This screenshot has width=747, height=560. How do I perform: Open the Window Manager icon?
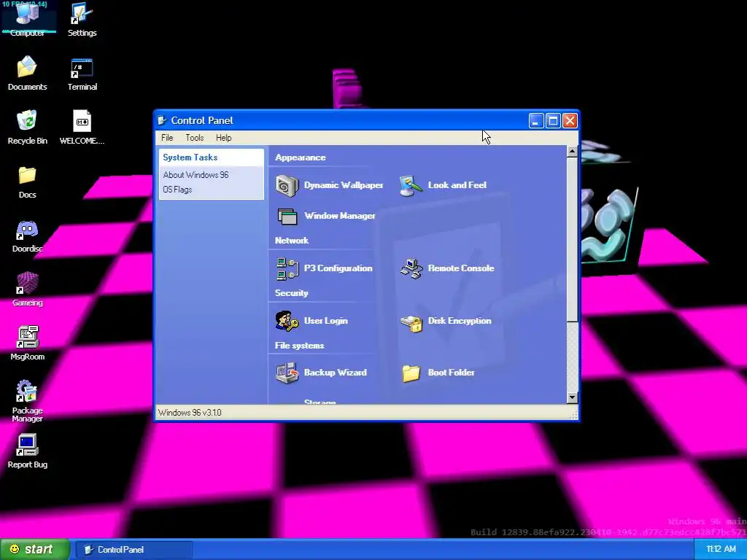tap(287, 216)
